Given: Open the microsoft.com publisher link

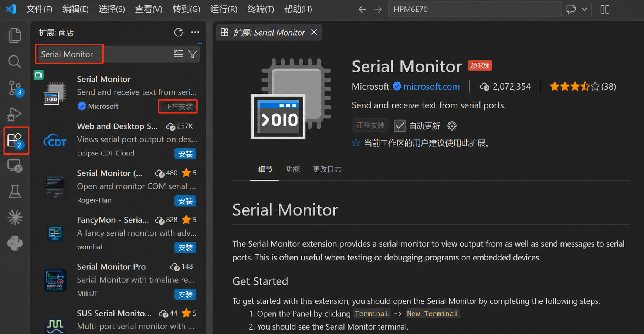Looking at the screenshot, I should click(431, 87).
